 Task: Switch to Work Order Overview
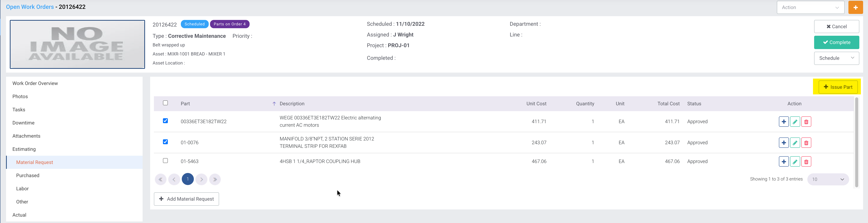(x=35, y=83)
